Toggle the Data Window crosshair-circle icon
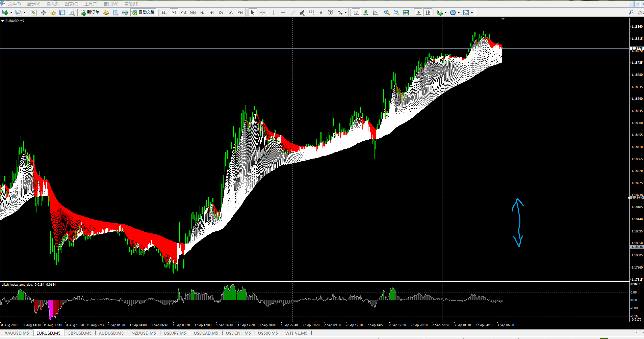Viewport: 644px width, 339px height. pyautogui.click(x=43, y=12)
